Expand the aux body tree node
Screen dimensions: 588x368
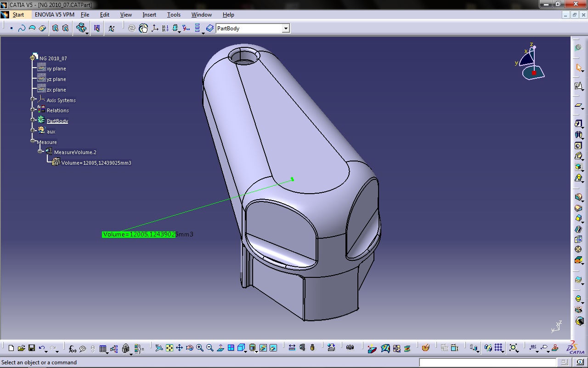[33, 131]
